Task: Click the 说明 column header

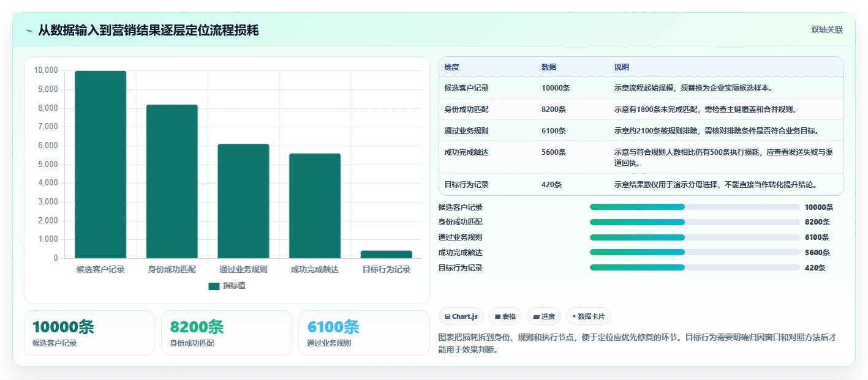Action: pos(622,67)
